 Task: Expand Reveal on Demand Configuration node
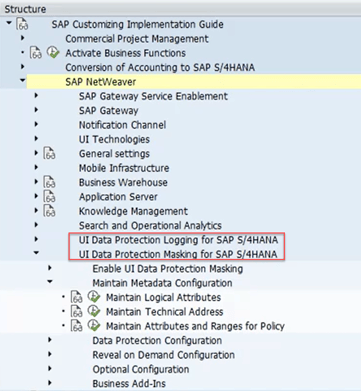[50, 354]
